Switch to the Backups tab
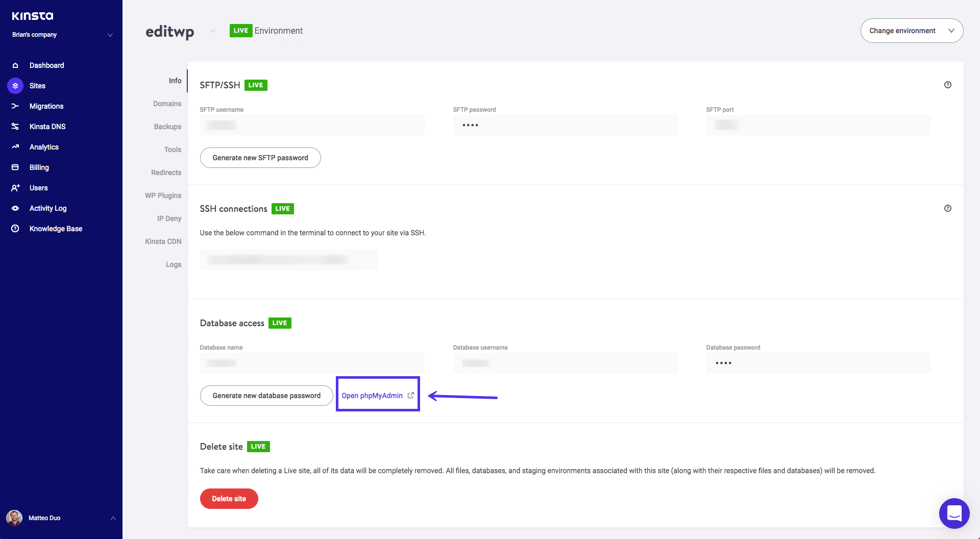The width and height of the screenshot is (980, 539). (x=168, y=126)
